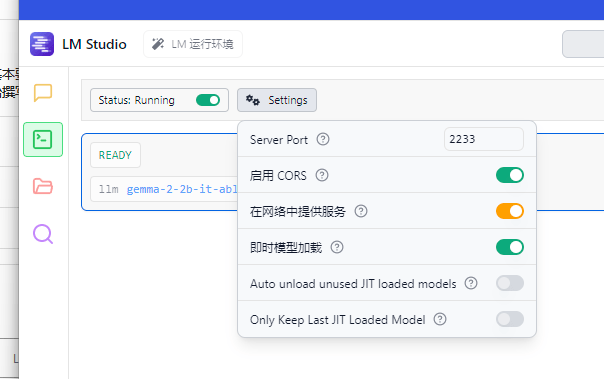Click the Server Port input field
Screen dimensions: 604x379
pyautogui.click(x=484, y=139)
